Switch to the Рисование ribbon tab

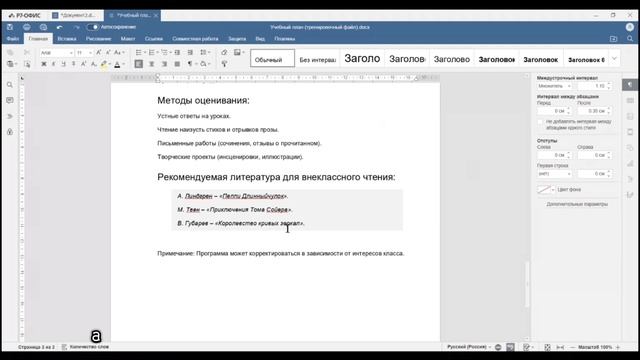click(x=98, y=39)
